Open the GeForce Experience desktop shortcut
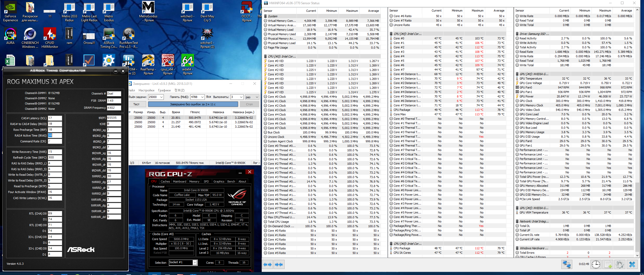Screen dimensions: 644x275 coord(11,12)
